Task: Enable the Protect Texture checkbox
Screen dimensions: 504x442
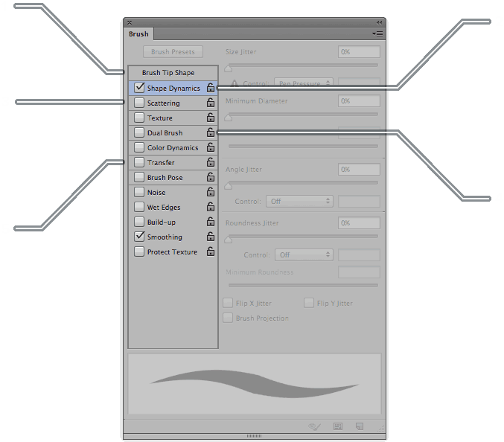Action: click(x=139, y=252)
